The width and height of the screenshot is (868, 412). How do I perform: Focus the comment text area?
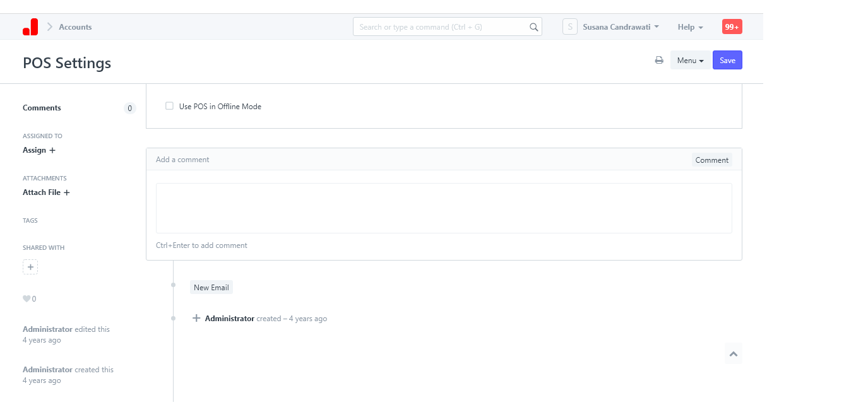tap(444, 208)
